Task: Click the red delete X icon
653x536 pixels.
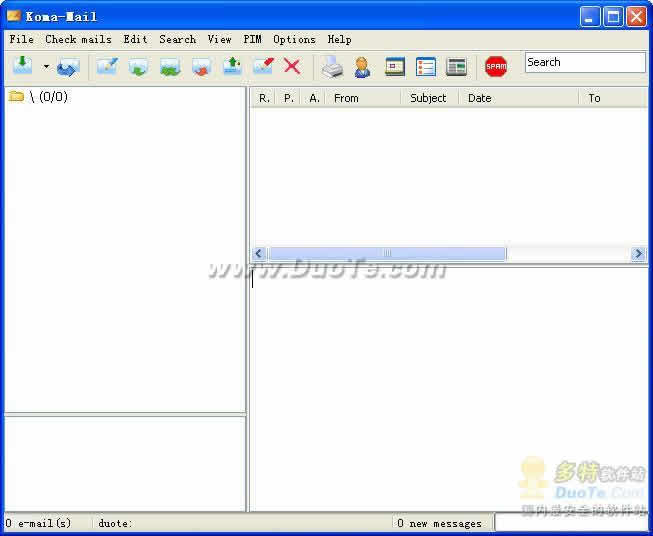Action: tap(292, 66)
